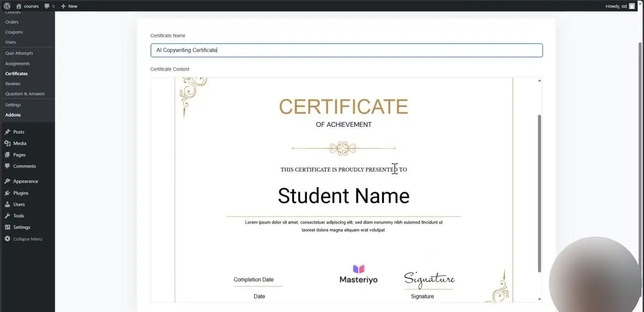Viewport: 644px width, 312px height.
Task: Click the Plugins icon in sidebar
Action: 7,193
